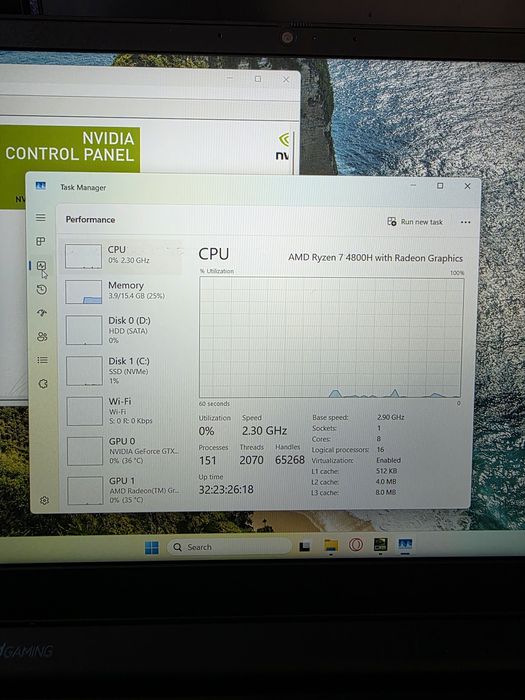Screen dimensions: 525x700
Task: Open the Processes page icon in sidebar
Action: pyautogui.click(x=41, y=242)
